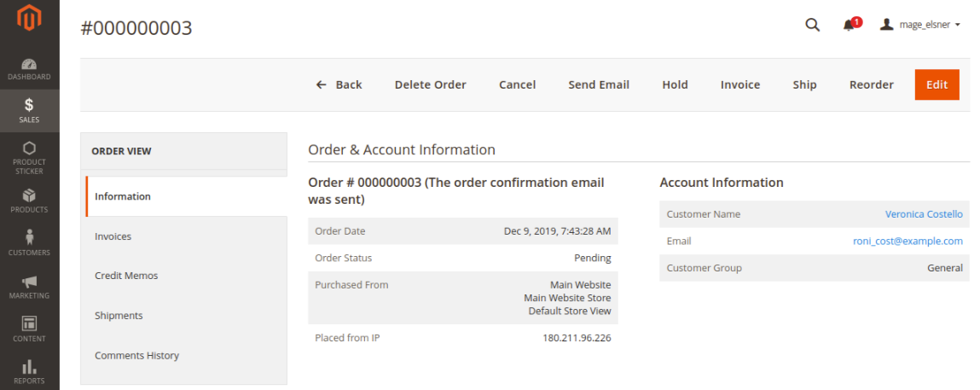Open the Veronica Costello customer link
The height and width of the screenshot is (390, 980).
[x=924, y=214]
